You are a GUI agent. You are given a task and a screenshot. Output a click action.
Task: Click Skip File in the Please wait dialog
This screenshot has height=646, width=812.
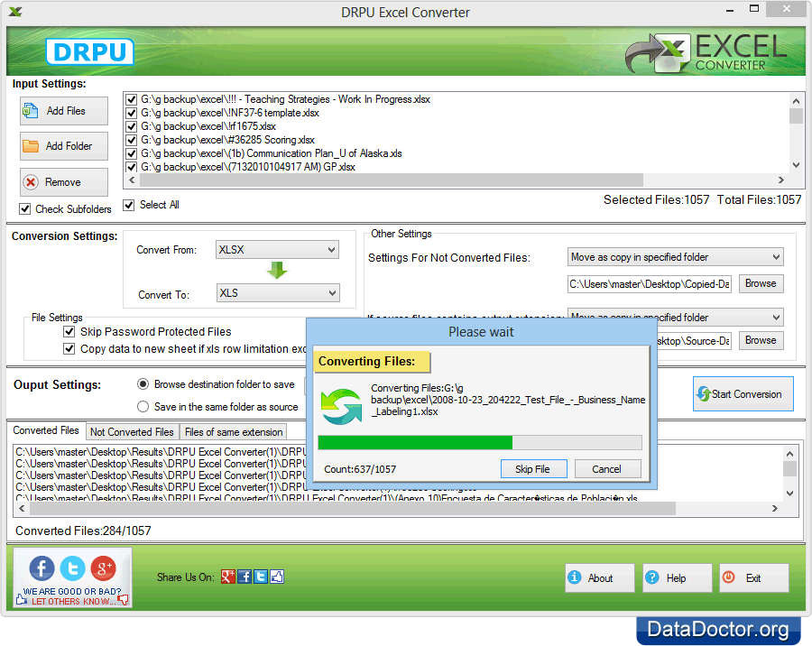(x=533, y=469)
